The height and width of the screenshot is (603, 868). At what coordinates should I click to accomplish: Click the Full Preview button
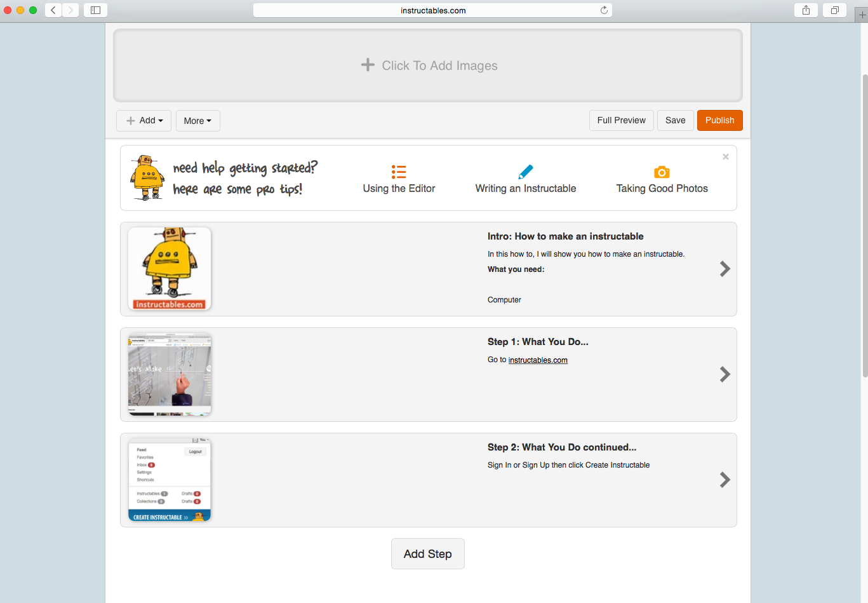tap(621, 120)
